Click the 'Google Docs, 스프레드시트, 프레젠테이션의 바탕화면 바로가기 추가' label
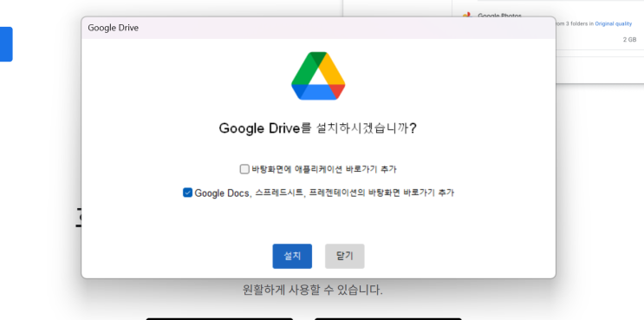 [324, 193]
